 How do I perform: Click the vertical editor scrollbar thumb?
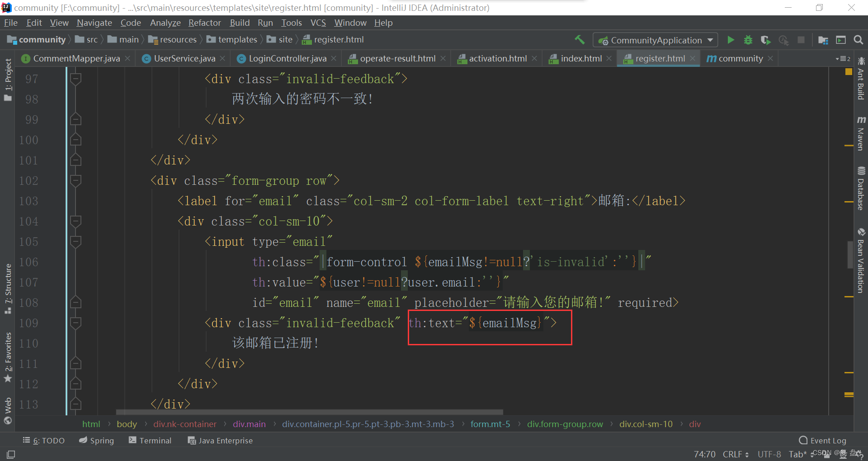pyautogui.click(x=850, y=254)
